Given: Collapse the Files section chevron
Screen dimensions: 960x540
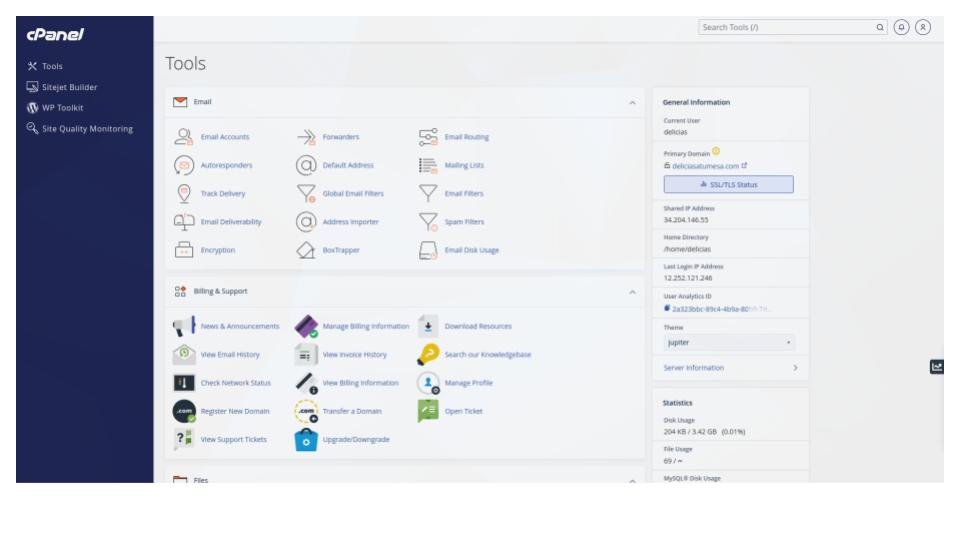Looking at the screenshot, I should tap(632, 481).
